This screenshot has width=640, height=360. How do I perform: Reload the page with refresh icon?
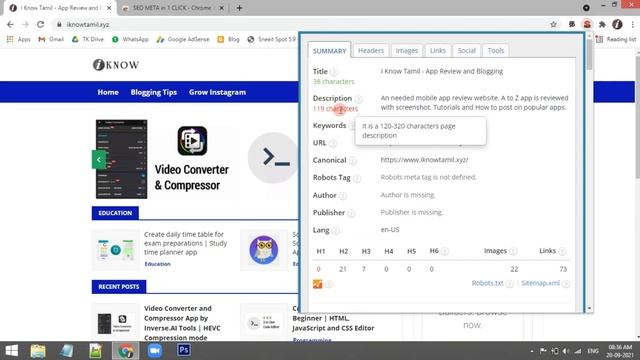[40, 24]
